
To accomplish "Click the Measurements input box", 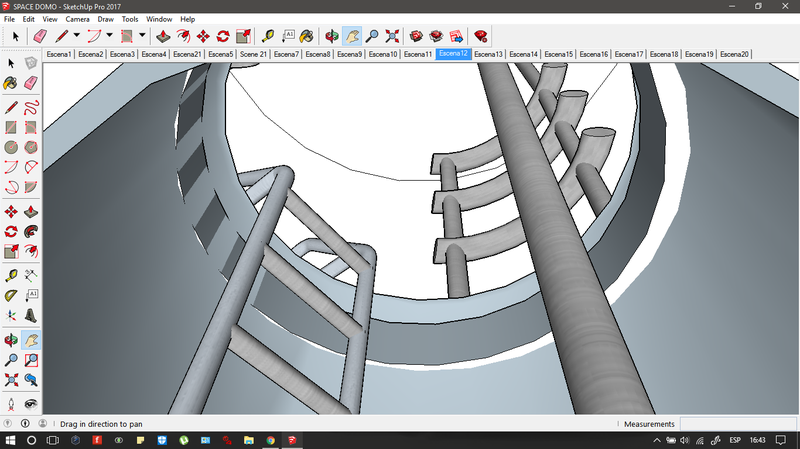I will coord(737,424).
